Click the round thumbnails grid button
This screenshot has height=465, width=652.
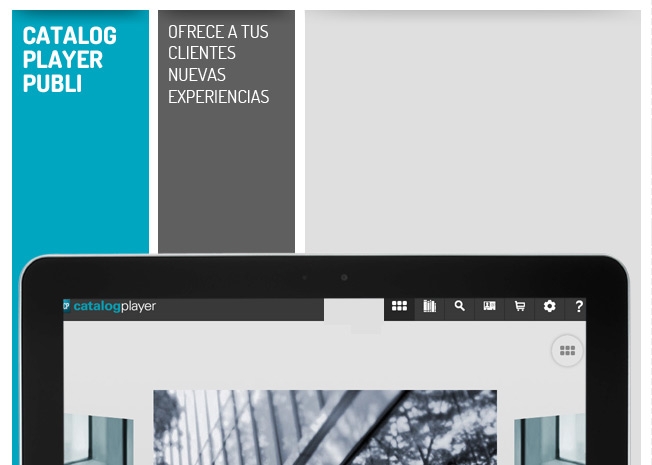coord(567,351)
